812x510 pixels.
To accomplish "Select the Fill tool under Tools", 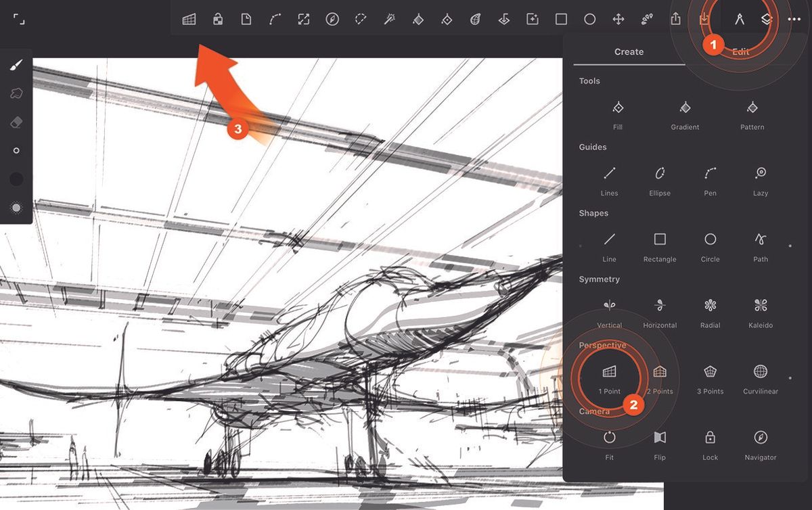I will pyautogui.click(x=617, y=107).
